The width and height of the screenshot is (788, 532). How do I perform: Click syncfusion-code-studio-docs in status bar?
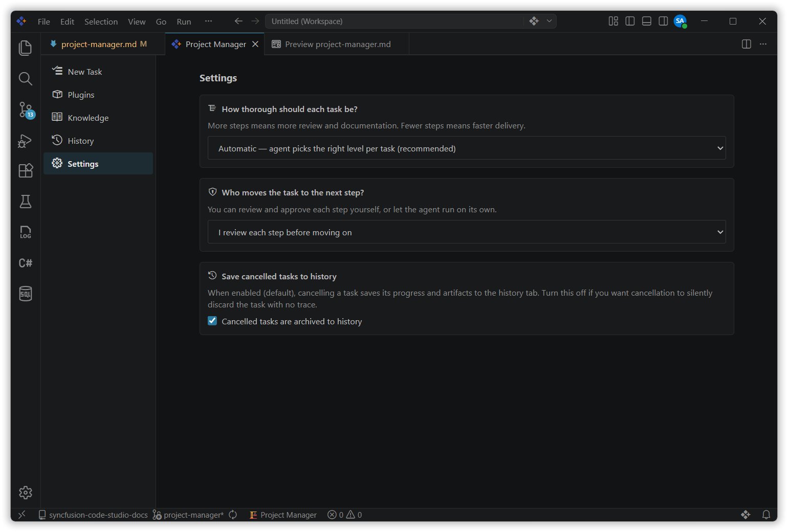coord(93,515)
